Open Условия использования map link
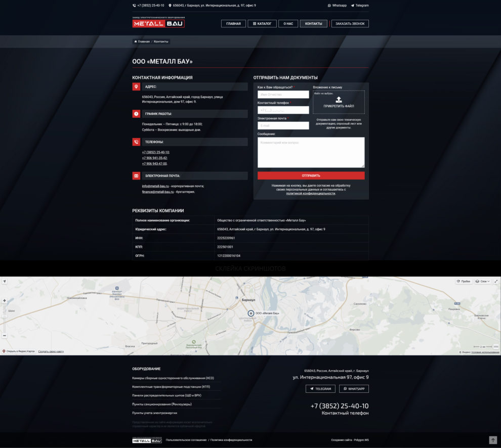 (485, 352)
